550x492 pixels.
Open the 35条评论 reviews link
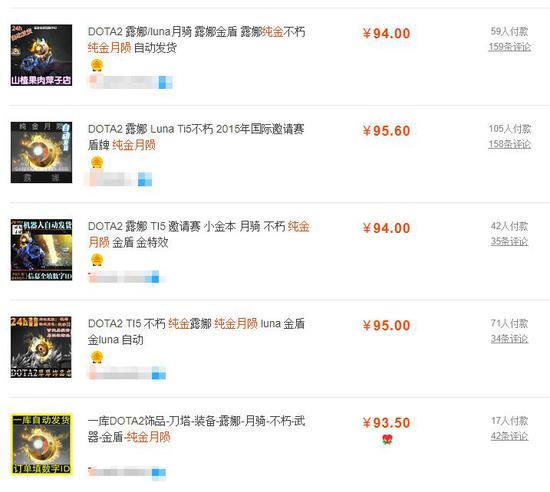pos(509,241)
